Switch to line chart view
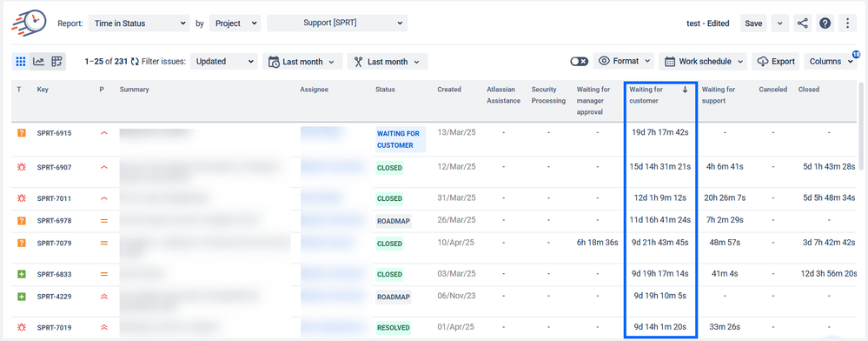The width and height of the screenshot is (868, 341). (x=38, y=62)
